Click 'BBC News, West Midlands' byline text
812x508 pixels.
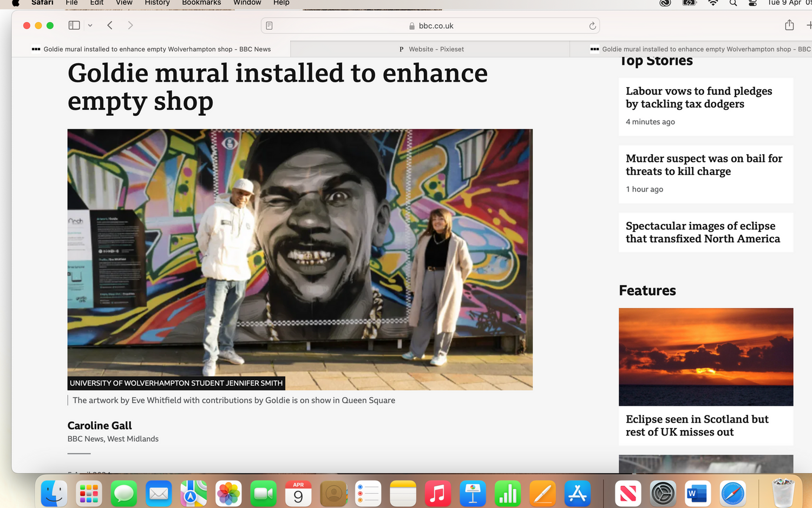(113, 439)
